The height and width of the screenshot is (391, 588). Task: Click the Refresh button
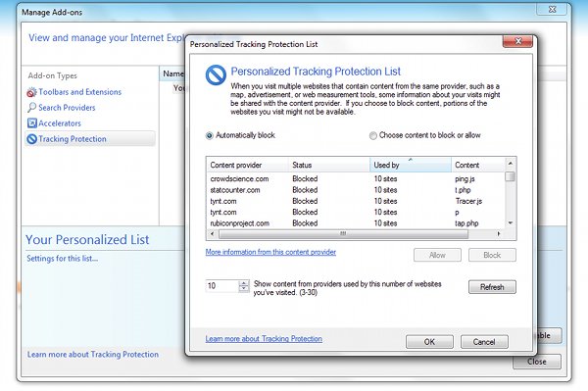pos(492,287)
